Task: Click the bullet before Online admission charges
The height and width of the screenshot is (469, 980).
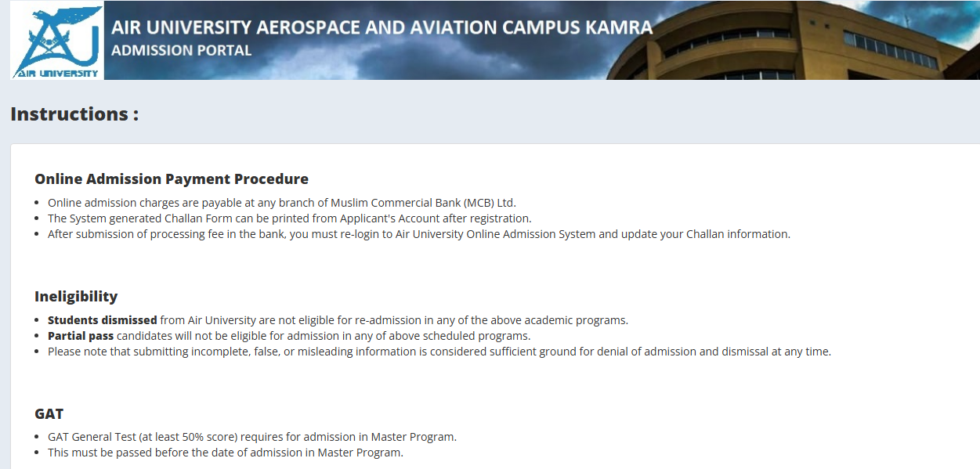Action: [38, 203]
